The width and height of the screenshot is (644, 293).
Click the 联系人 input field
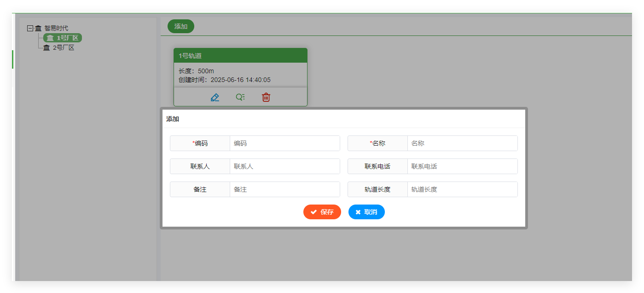tap(284, 166)
